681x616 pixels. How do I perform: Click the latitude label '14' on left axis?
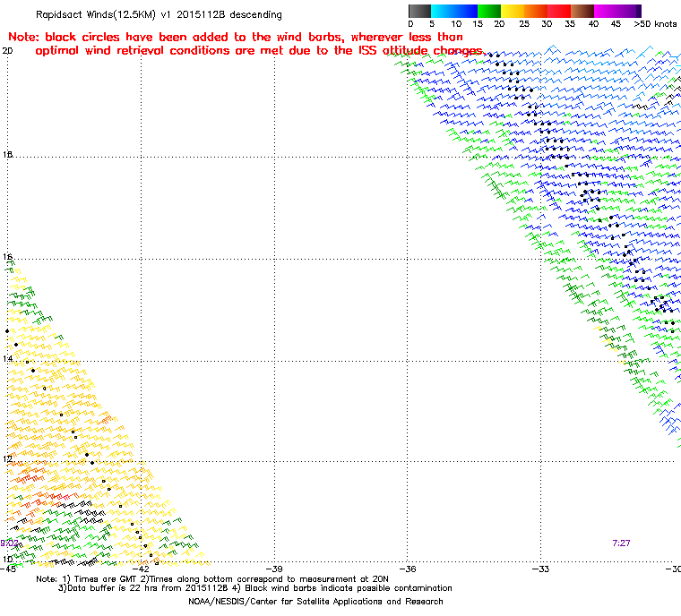(x=7, y=358)
